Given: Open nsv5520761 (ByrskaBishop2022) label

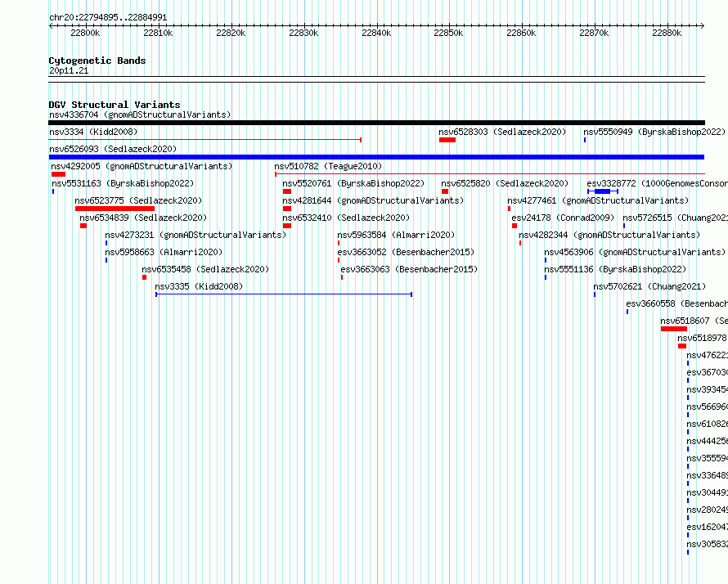Looking at the screenshot, I should pos(353,183).
